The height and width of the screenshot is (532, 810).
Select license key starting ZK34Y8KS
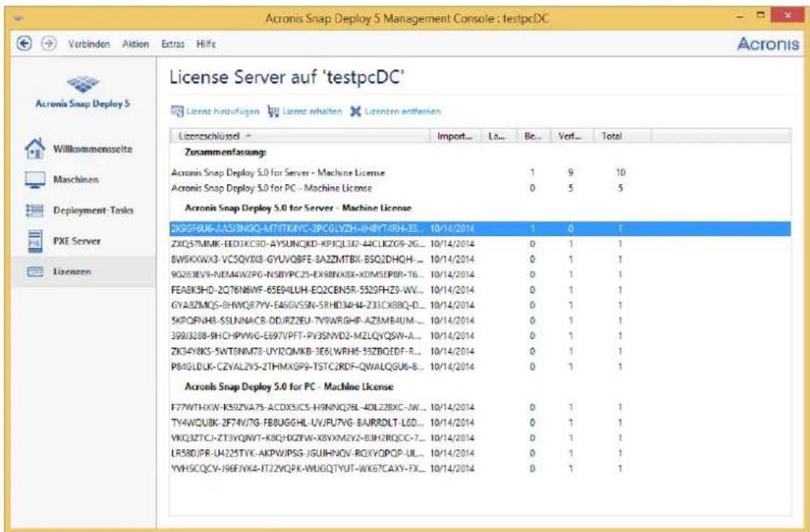480,351
